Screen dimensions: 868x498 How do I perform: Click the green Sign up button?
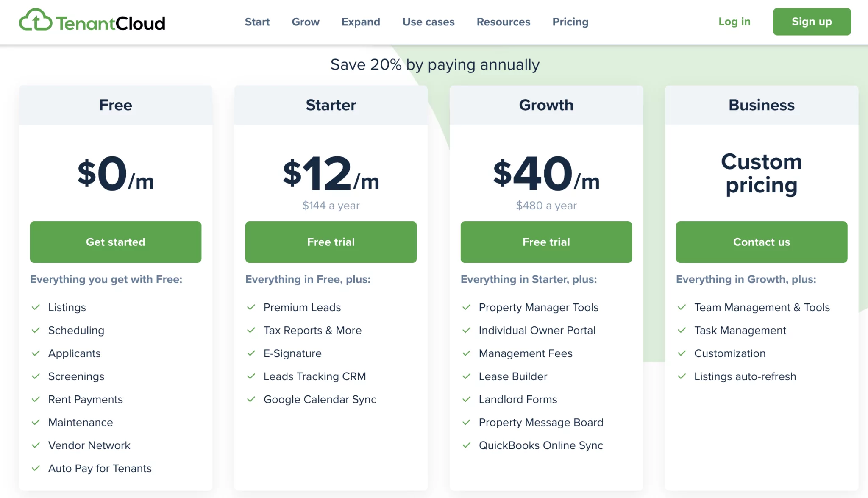point(812,22)
